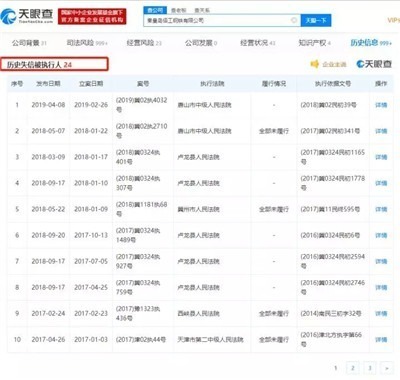Open 详情 for row 3
Image resolution: width=400 pixels, height=380 pixels.
click(x=381, y=157)
